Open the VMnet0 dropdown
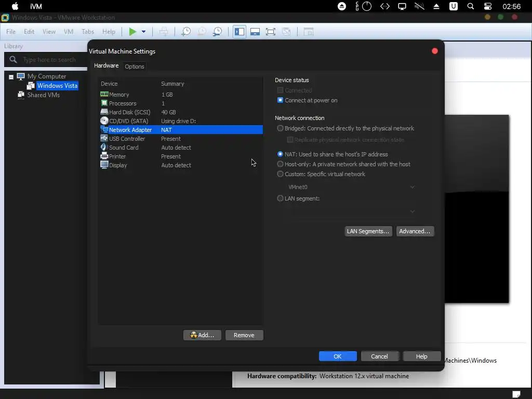The image size is (532, 399). click(x=351, y=187)
